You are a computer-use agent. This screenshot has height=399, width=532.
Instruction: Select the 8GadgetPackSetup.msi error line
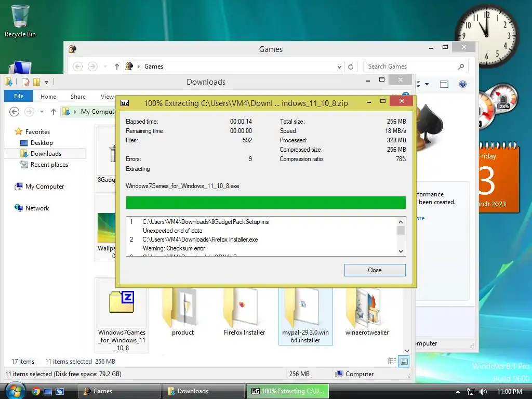coord(206,222)
